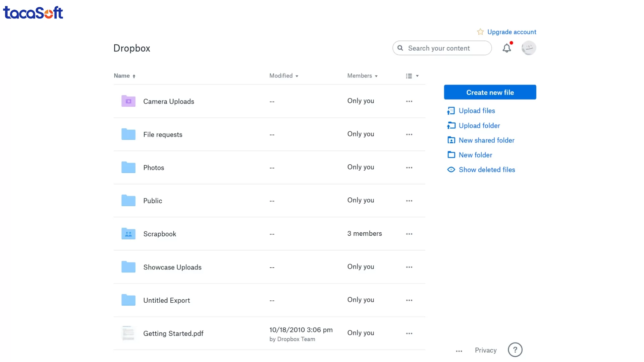Click the New shared folder icon

coord(451,140)
